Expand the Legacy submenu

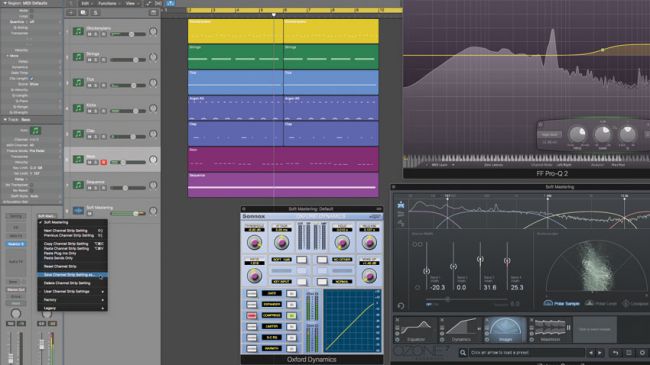(72, 308)
